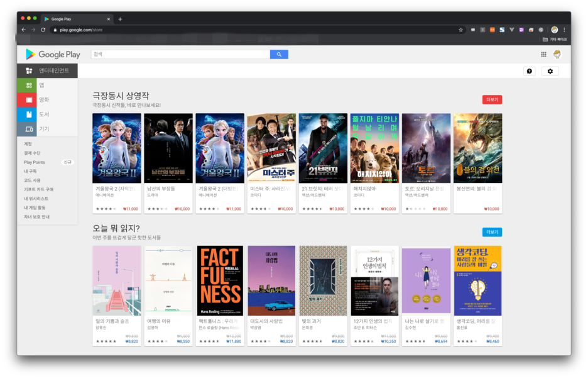Open the 미스터 주 movie poster
Screen dimensions: 588x378
click(271, 148)
